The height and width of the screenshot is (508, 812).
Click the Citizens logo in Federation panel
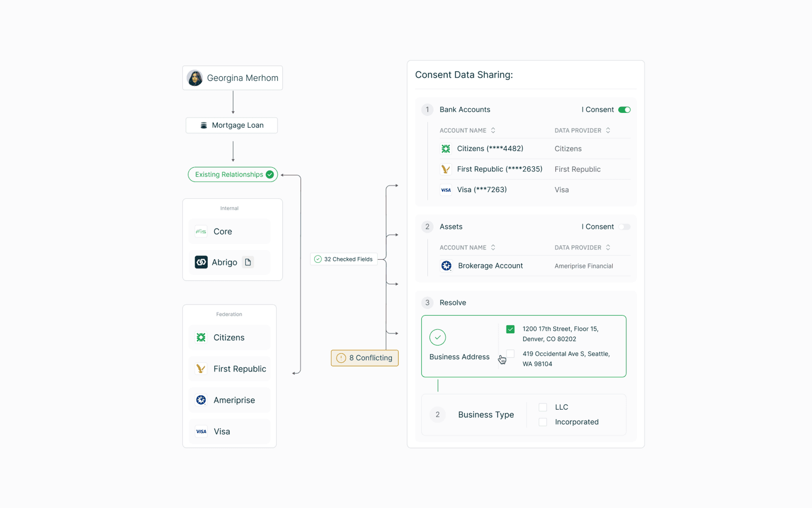pyautogui.click(x=201, y=337)
